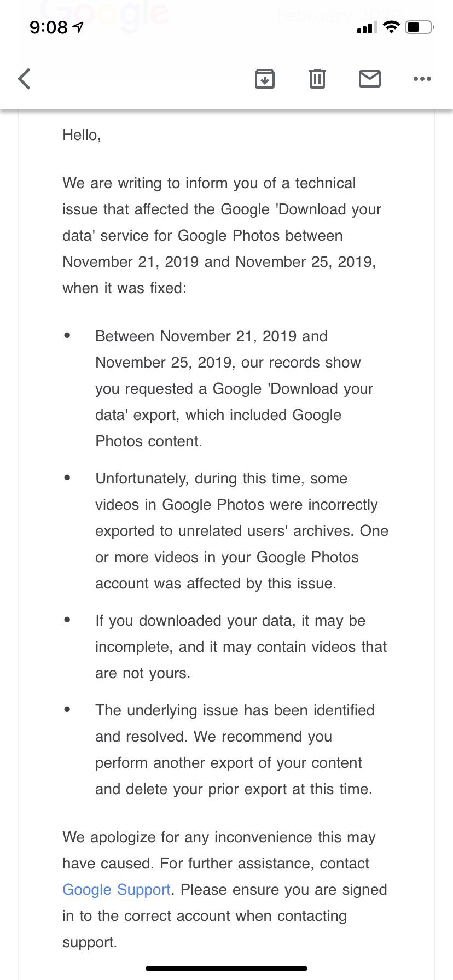Tap the Wi-Fi status icon
This screenshot has height=980, width=453.
coord(391,27)
